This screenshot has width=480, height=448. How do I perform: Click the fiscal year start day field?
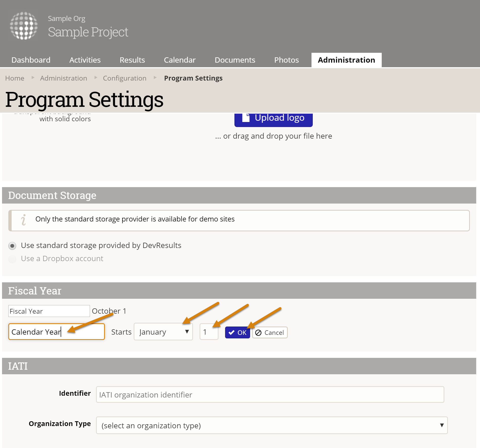click(209, 332)
